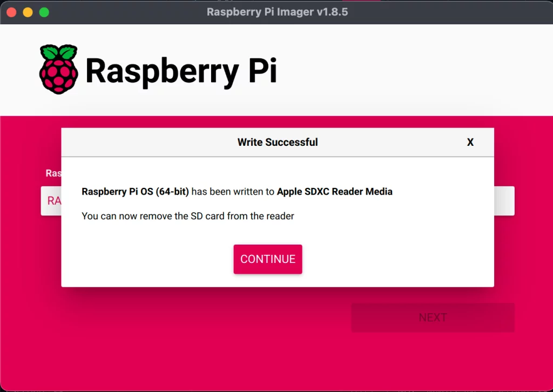
Task: Click the green leaves on raspberry logo
Action: [58, 52]
